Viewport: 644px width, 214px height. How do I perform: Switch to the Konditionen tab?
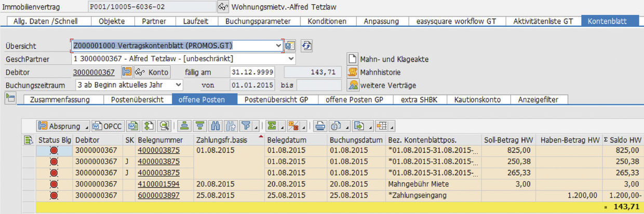(x=327, y=21)
